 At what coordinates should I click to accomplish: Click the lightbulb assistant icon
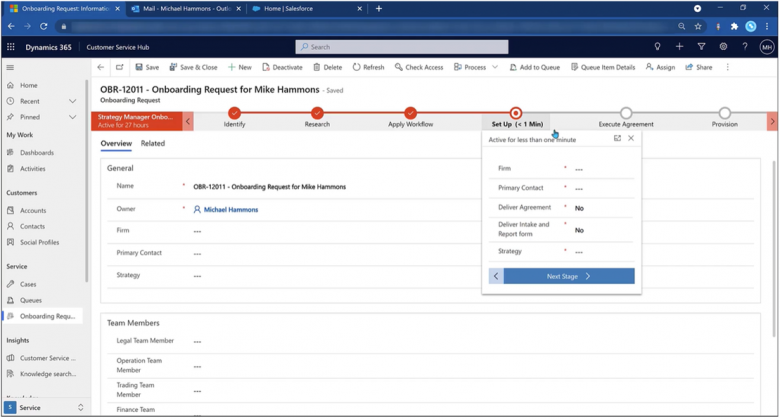click(x=657, y=46)
